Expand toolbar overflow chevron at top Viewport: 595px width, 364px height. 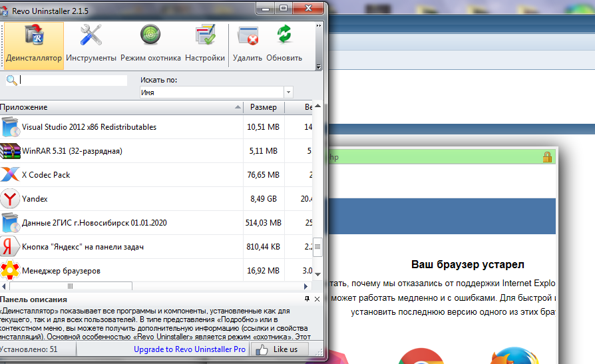319,25
